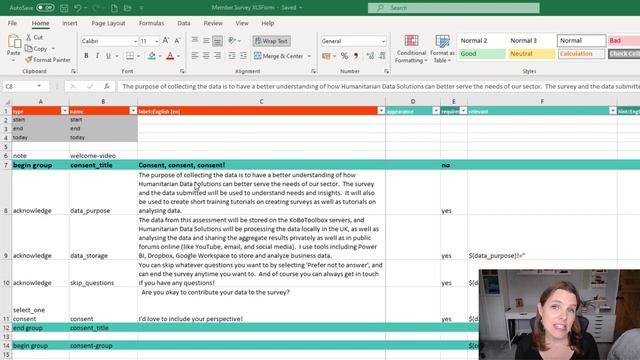Screen dimensions: 640x360
Task: Open filter dropdown on label::English column
Action: click(x=381, y=111)
